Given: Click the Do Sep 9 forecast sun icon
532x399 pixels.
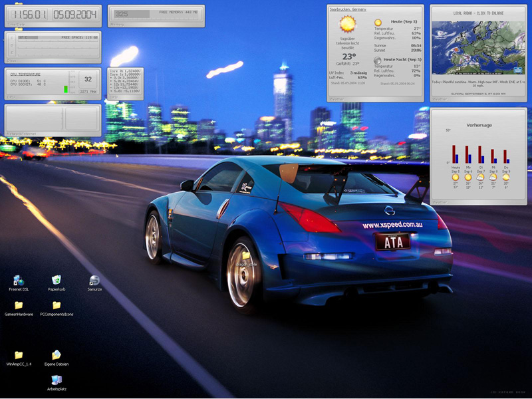Looking at the screenshot, I should pos(506,177).
